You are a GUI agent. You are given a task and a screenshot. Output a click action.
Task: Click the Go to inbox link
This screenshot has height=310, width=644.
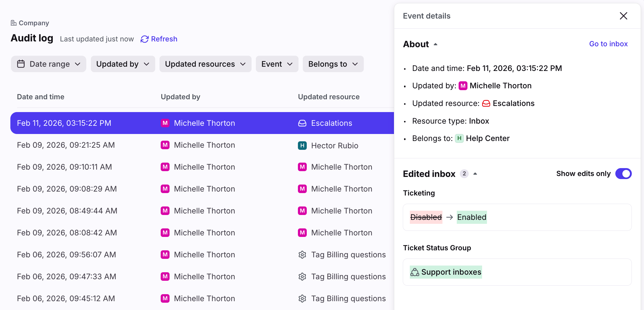pyautogui.click(x=608, y=44)
